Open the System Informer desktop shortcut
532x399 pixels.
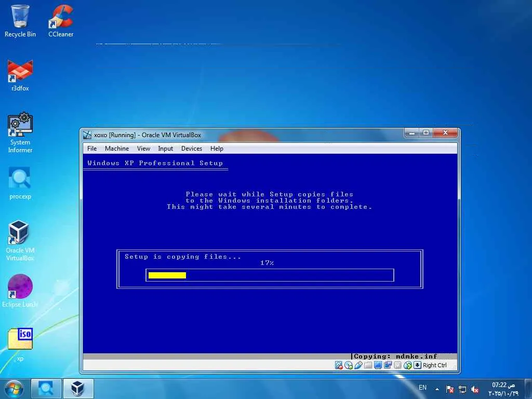(20, 133)
